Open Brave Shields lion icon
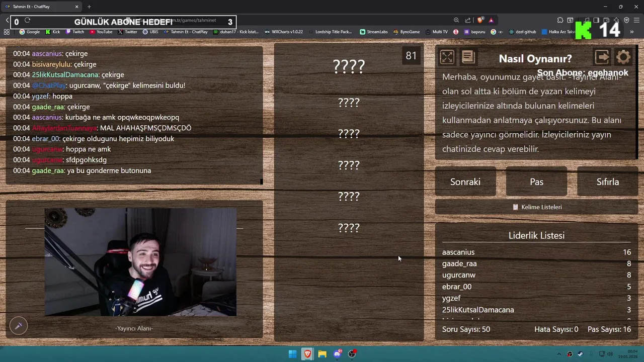The image size is (644, 362). tap(480, 20)
